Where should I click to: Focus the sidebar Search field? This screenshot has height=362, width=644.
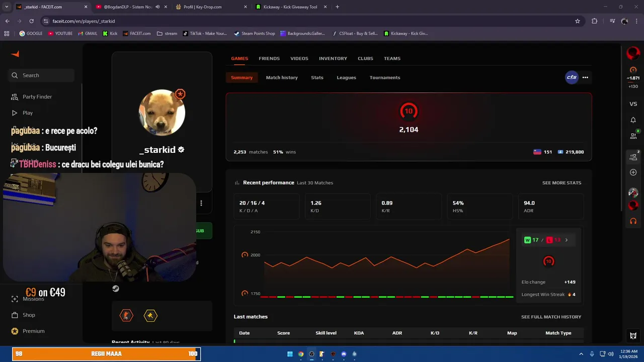point(42,75)
